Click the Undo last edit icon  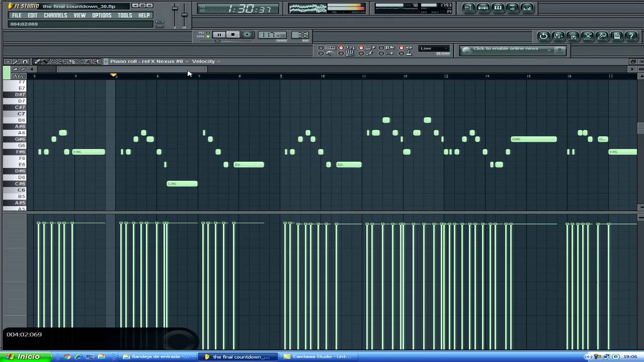pos(543,36)
